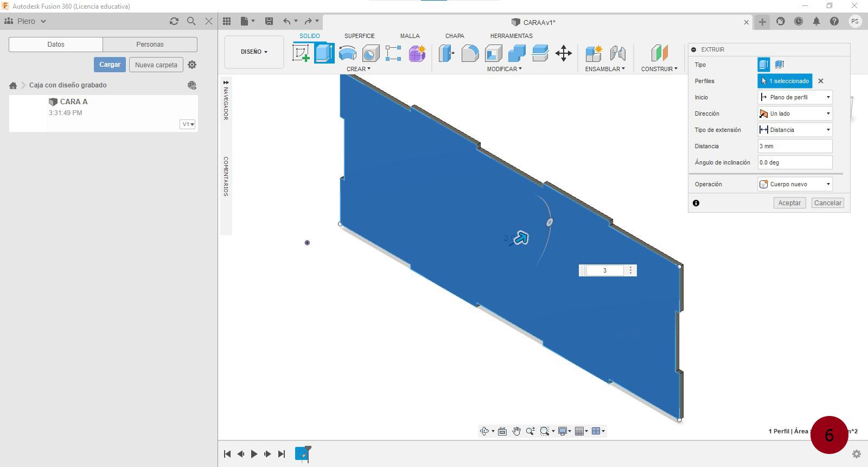Open the Dirección dropdown showing Un lado

(795, 113)
